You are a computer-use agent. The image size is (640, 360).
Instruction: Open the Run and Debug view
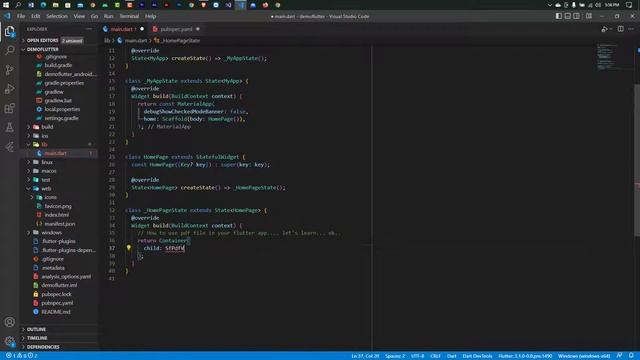(9, 89)
